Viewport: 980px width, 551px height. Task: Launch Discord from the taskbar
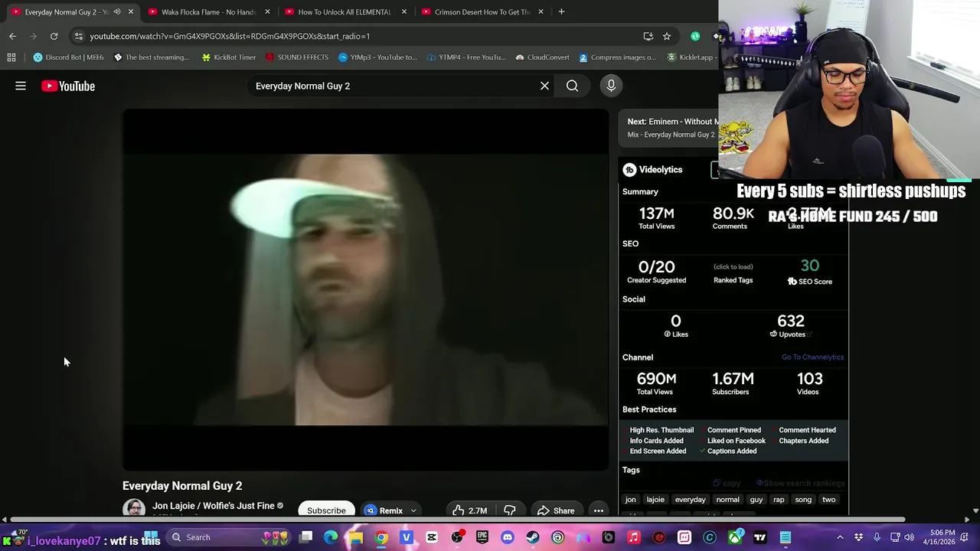(x=507, y=537)
